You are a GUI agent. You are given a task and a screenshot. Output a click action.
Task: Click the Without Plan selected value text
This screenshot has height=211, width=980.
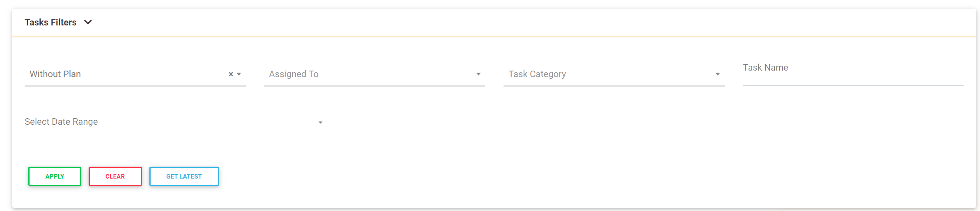point(55,74)
